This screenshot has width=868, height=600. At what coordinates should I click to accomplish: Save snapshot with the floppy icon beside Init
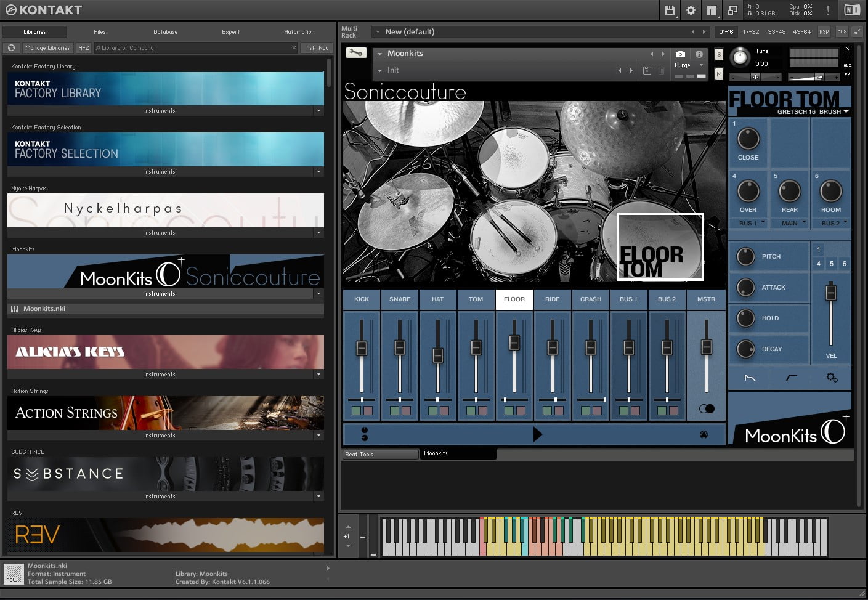click(647, 70)
